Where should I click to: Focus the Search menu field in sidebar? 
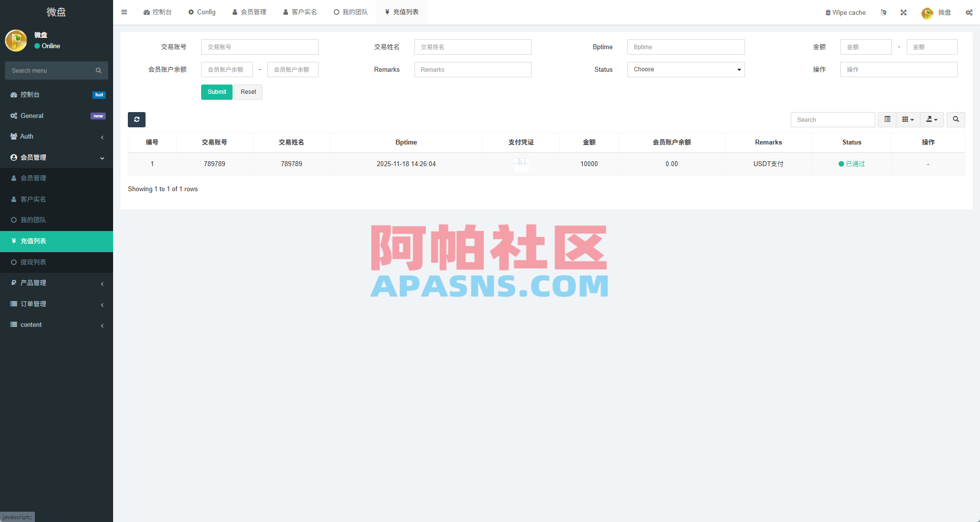pos(57,71)
